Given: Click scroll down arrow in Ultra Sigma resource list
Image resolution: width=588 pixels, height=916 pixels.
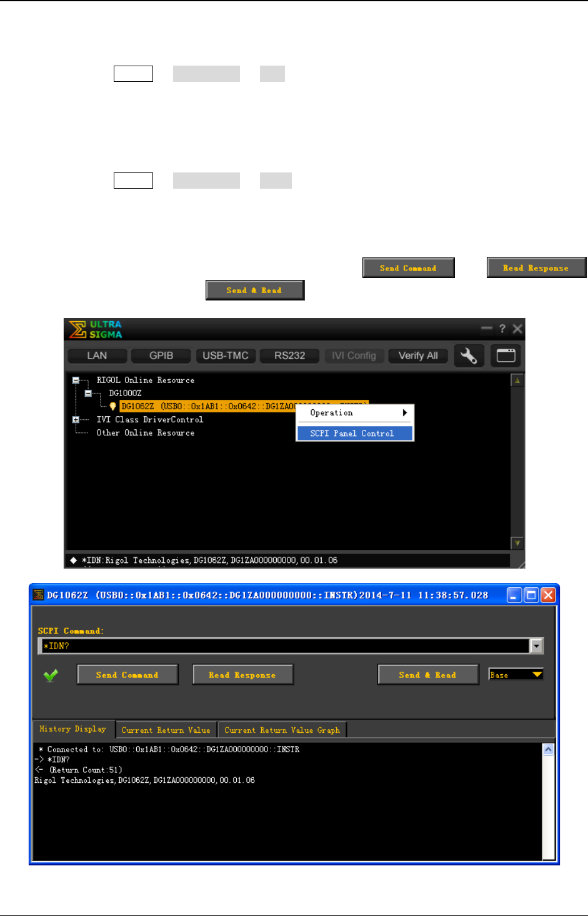Looking at the screenshot, I should pos(517,543).
